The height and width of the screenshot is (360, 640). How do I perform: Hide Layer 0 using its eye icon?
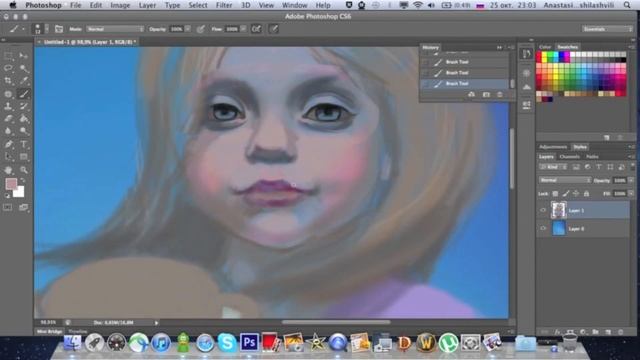pyautogui.click(x=543, y=229)
